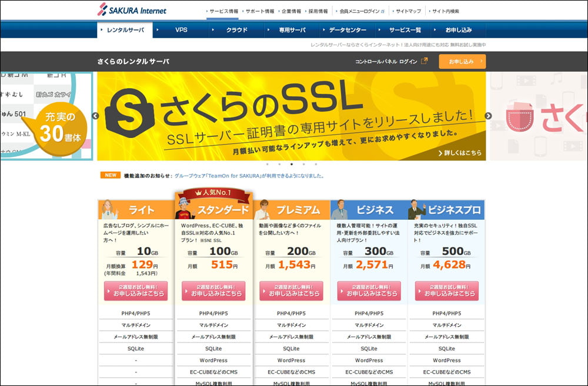
Task: Click WordPress row in スタンダード column
Action: [x=214, y=361]
